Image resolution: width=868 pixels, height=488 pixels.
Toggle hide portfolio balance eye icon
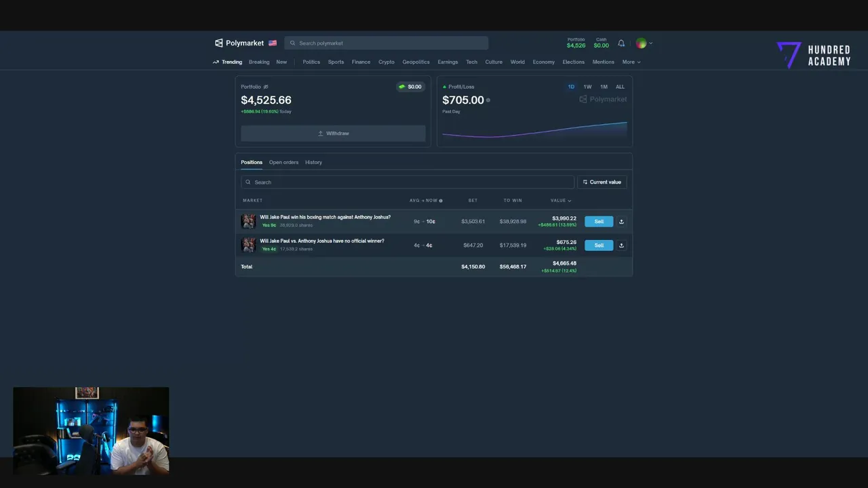(x=266, y=87)
